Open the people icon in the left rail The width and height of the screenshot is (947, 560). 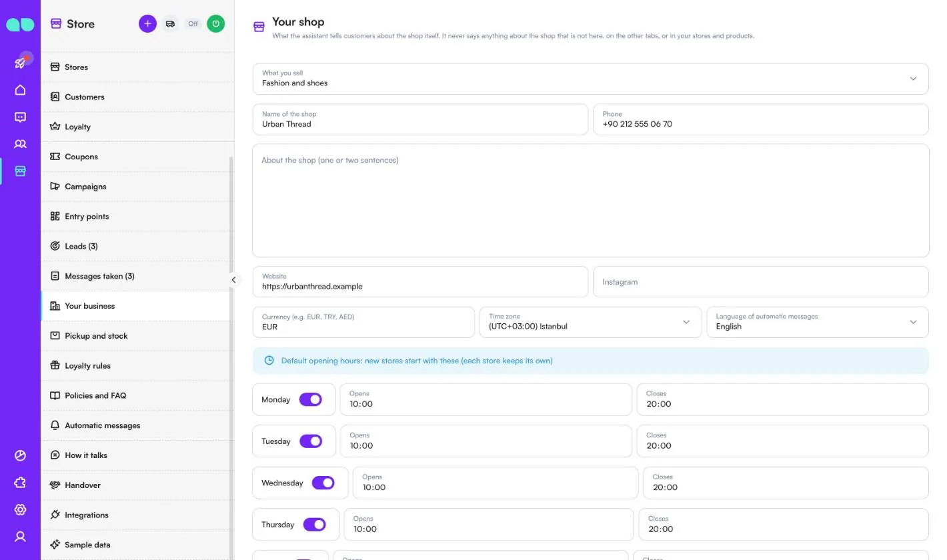[20, 144]
